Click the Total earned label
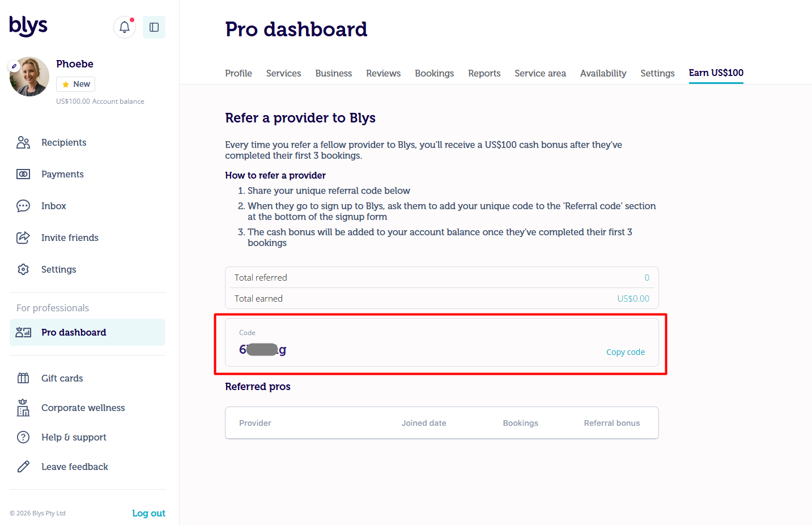This screenshot has width=812, height=525. click(258, 299)
